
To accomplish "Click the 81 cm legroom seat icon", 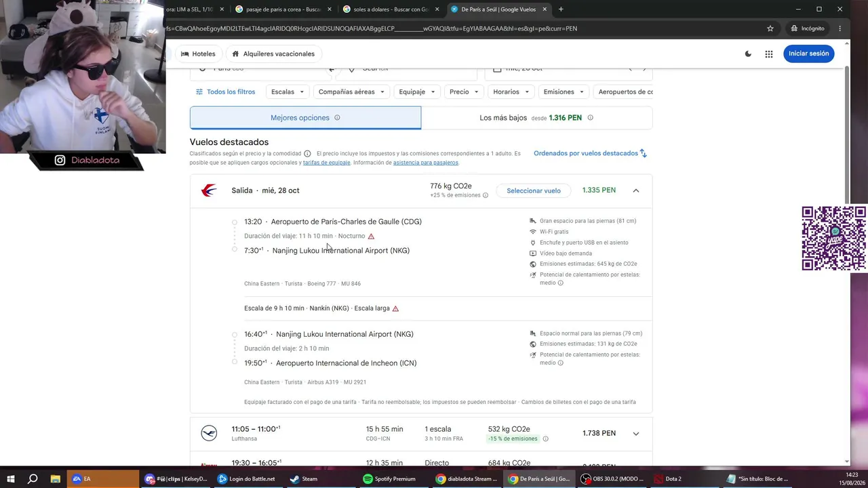I will [533, 221].
